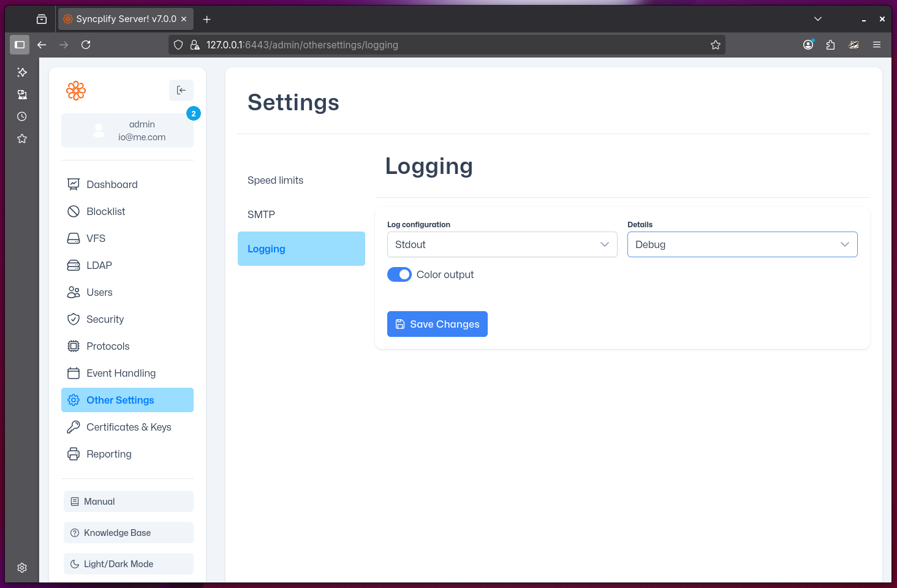The image size is (897, 588).
Task: Switch to the SMTP tab
Action: click(262, 214)
